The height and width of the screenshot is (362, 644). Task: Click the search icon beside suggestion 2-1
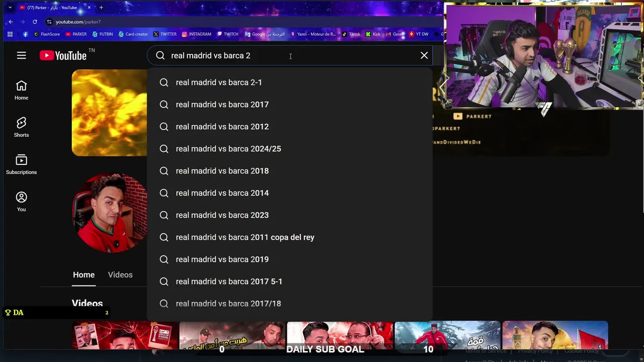[x=164, y=82]
